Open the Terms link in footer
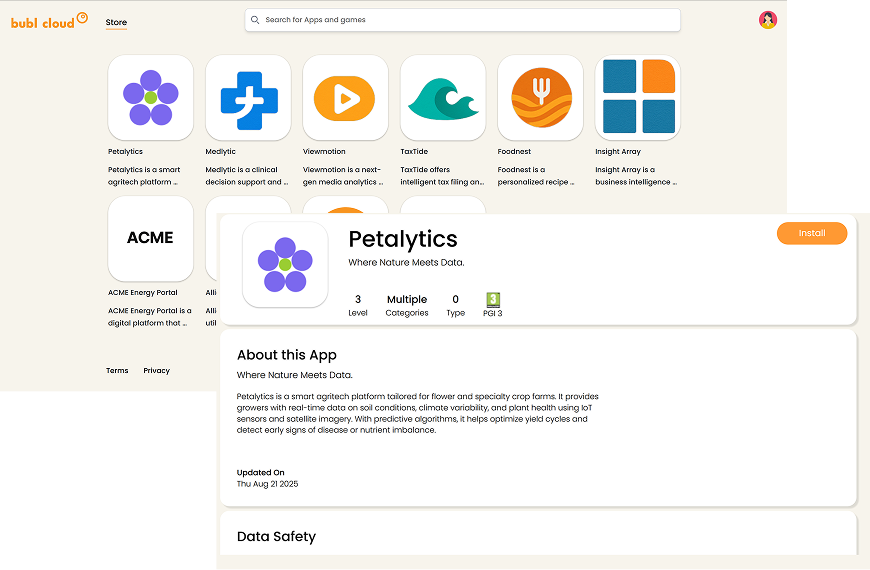 [117, 371]
